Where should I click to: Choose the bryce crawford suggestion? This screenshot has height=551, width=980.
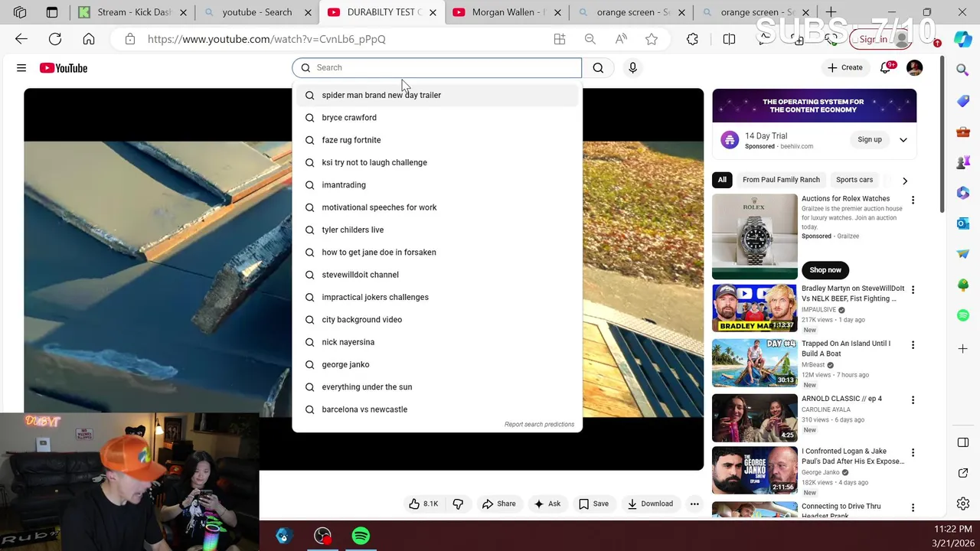click(x=437, y=118)
